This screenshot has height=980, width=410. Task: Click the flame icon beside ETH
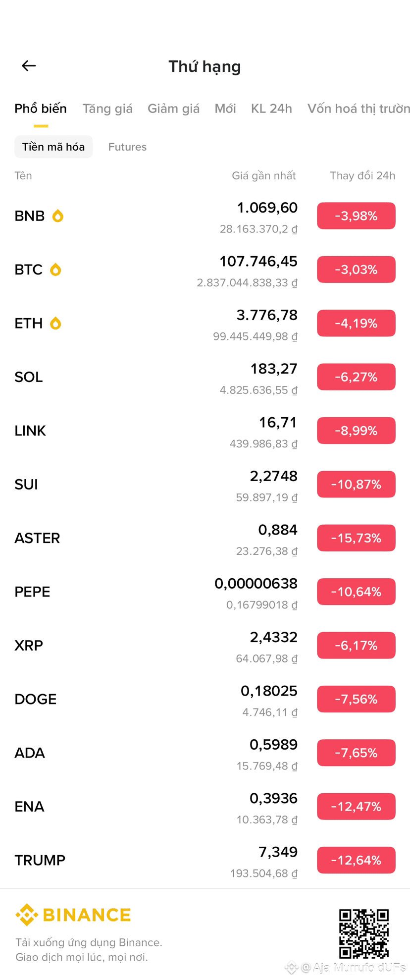pyautogui.click(x=55, y=324)
